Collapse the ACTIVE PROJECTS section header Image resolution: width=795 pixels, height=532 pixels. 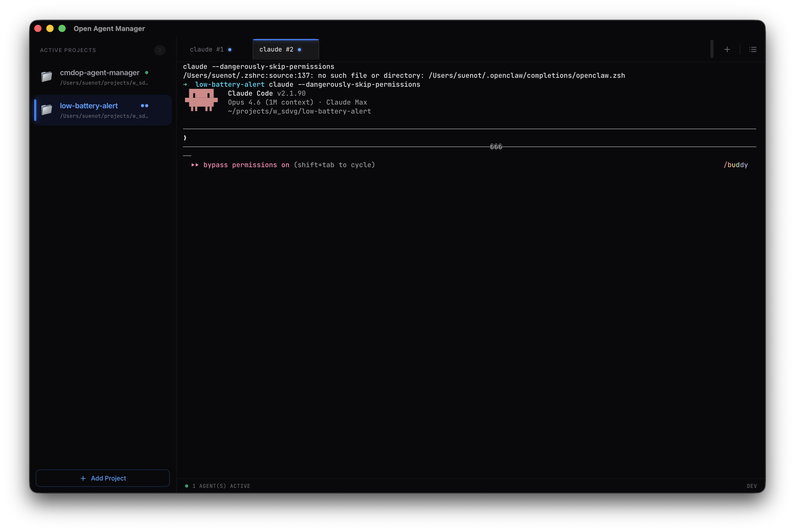pos(68,50)
